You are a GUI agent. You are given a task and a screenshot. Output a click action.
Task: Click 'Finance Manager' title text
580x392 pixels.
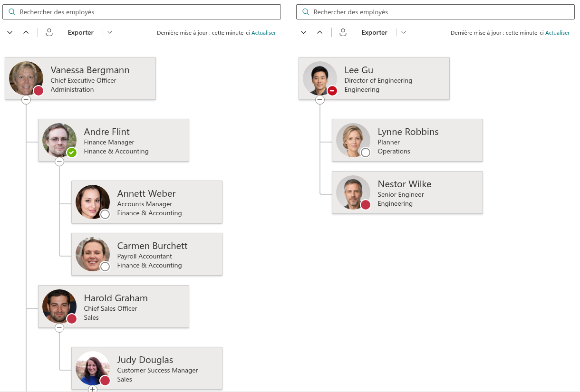point(109,142)
